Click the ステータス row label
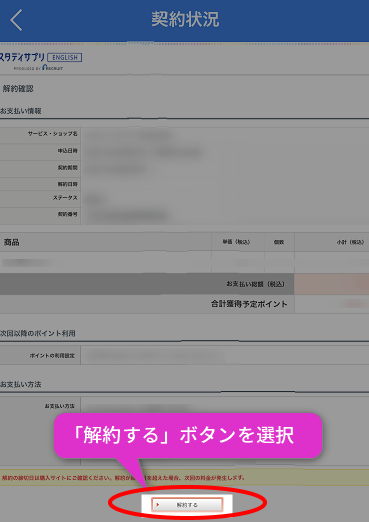Viewport: 369px width, 522px height. click(65, 198)
